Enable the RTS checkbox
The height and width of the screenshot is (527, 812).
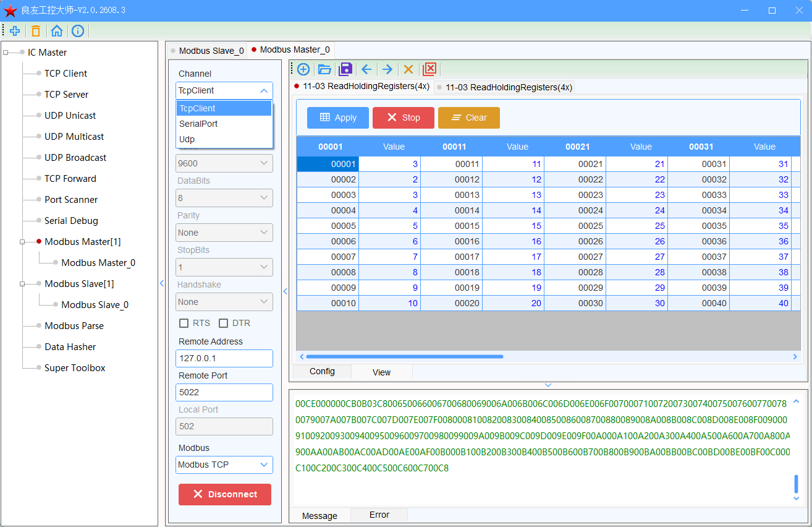pos(184,323)
